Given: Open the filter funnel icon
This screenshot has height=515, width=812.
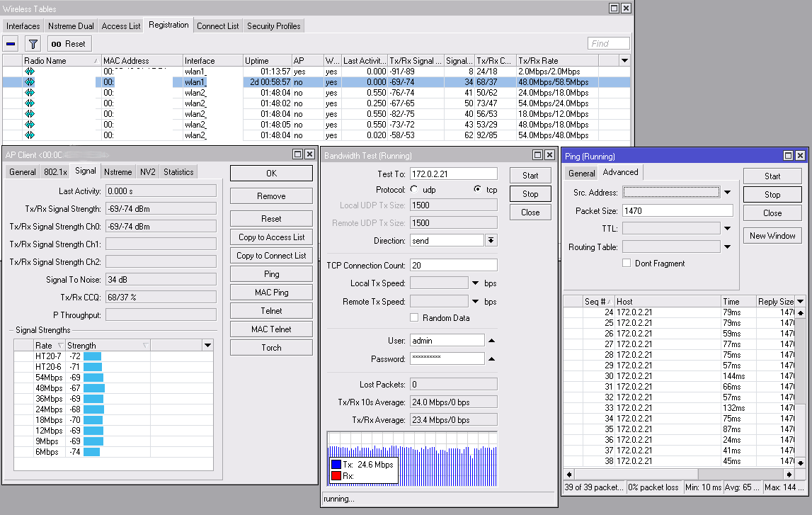Looking at the screenshot, I should (x=33, y=44).
